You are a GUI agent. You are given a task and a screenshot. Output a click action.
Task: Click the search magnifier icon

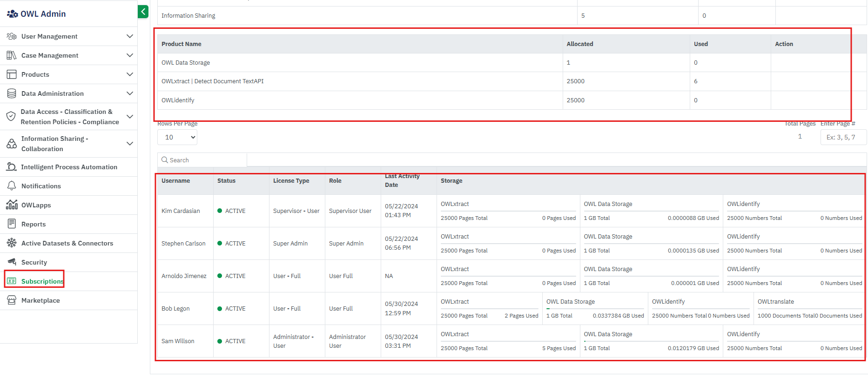164,160
